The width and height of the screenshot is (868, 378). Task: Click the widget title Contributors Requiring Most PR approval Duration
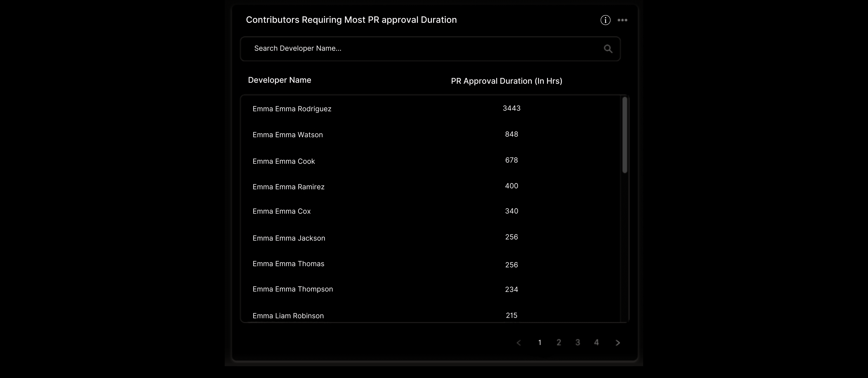pos(351,19)
